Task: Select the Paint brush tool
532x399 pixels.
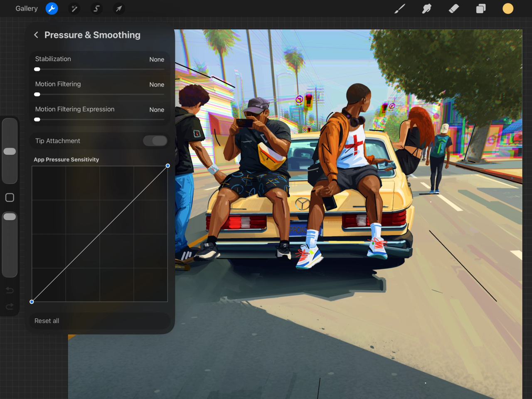Action: (399, 8)
